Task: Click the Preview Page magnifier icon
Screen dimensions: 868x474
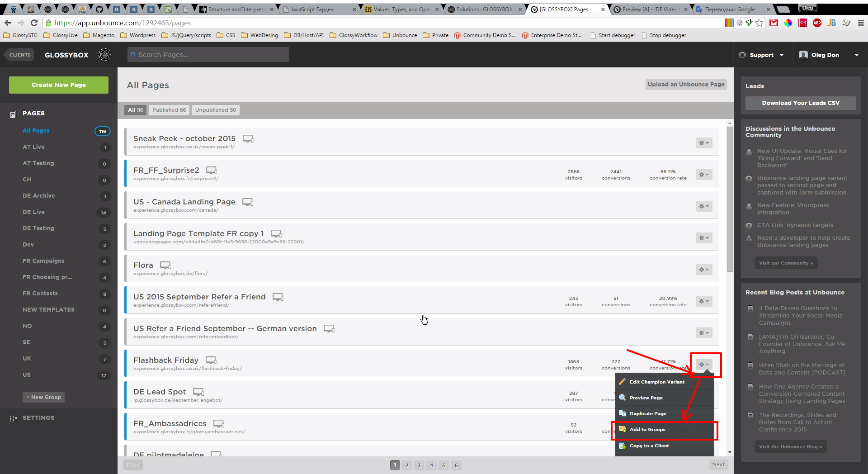Action: pos(622,398)
